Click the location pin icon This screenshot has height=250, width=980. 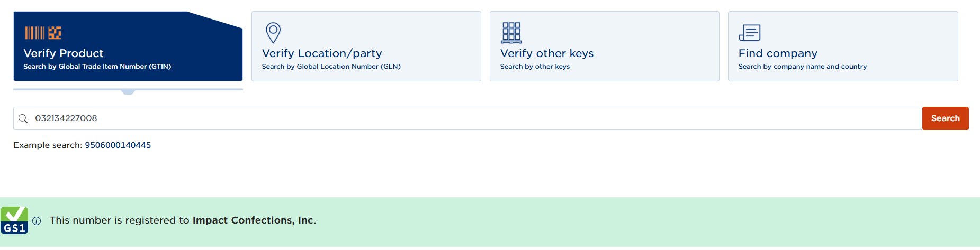pyautogui.click(x=273, y=33)
